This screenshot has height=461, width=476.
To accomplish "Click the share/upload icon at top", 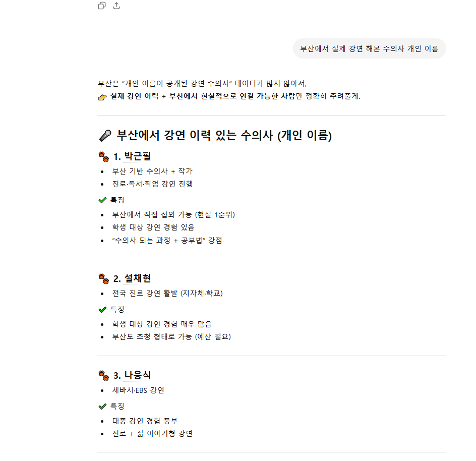I will pyautogui.click(x=116, y=6).
